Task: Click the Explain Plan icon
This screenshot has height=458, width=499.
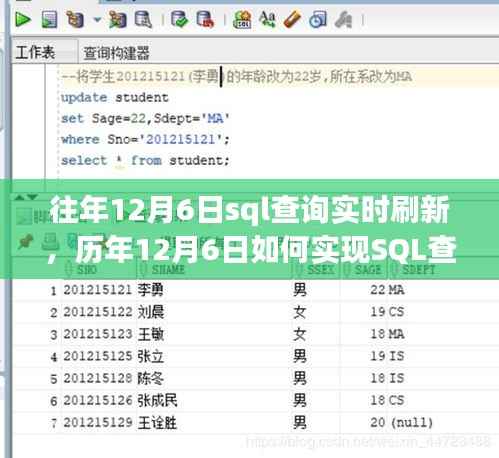Action: click(75, 20)
